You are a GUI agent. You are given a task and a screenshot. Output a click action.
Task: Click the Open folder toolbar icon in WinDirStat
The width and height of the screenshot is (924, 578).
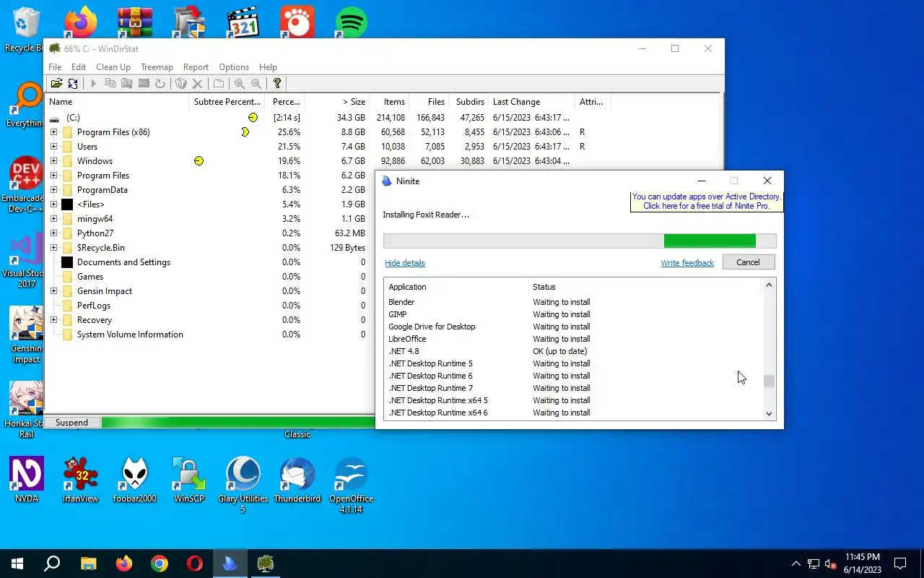click(56, 84)
